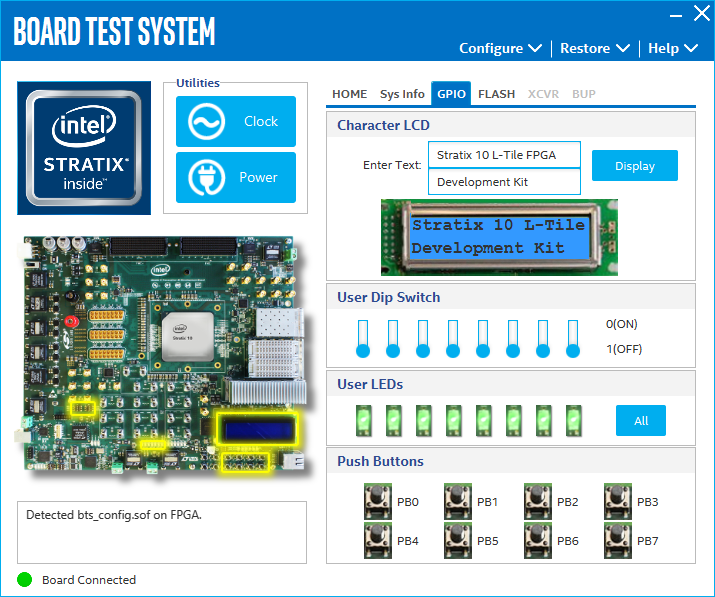Click the XCVR tab

click(543, 94)
